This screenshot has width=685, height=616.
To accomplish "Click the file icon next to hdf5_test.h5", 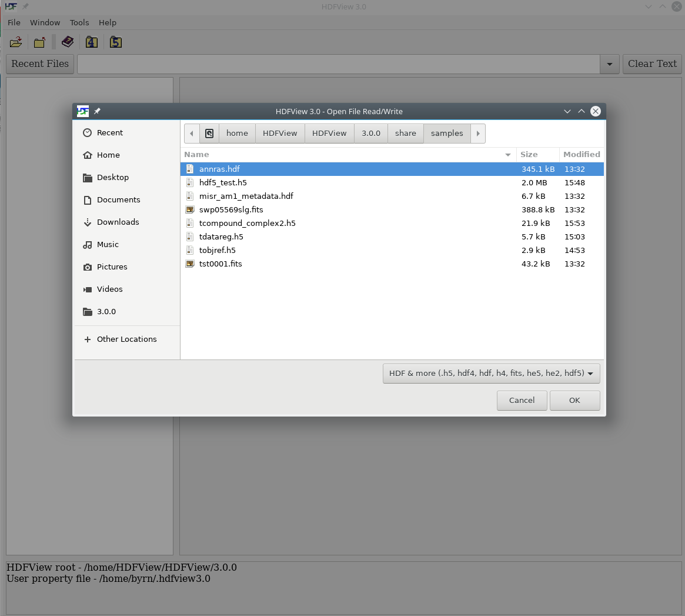I will tap(189, 182).
